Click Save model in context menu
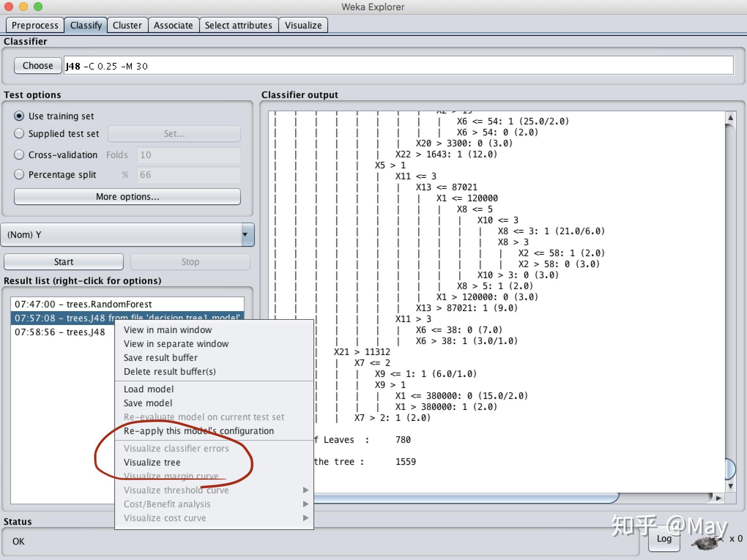The image size is (747, 560). click(148, 403)
